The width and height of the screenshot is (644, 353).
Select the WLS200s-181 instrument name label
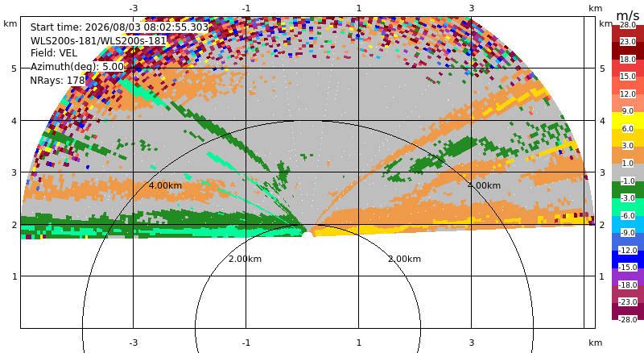(98, 41)
